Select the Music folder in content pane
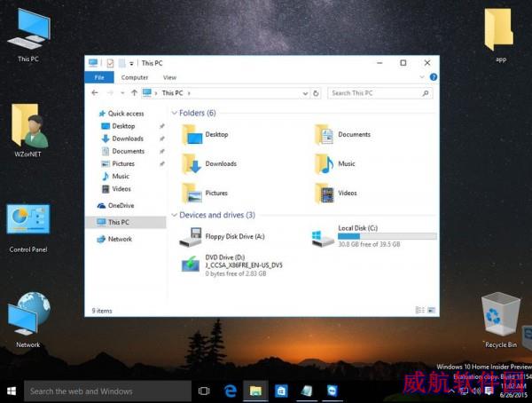This screenshot has height=403, width=532. 335,164
